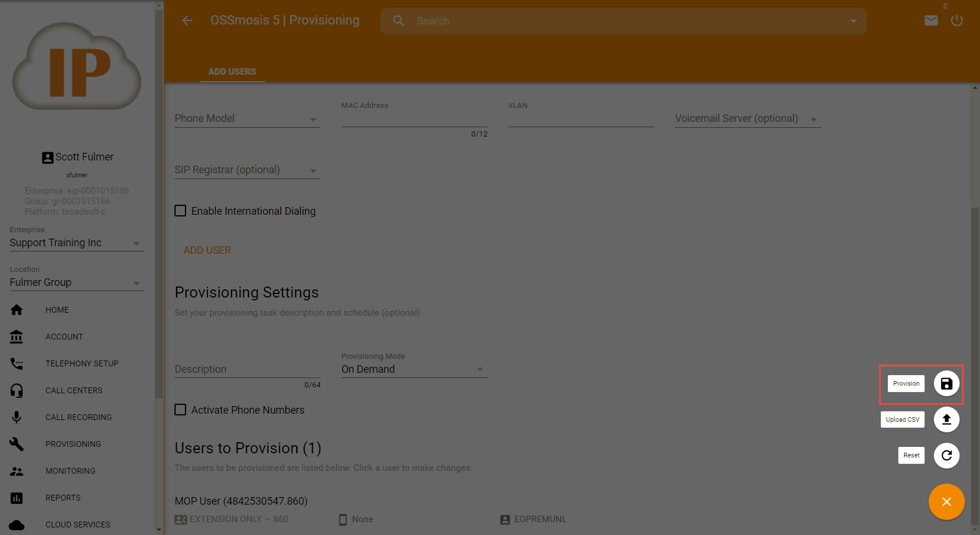Click the Upload CSV icon button
980x535 pixels.
point(946,419)
